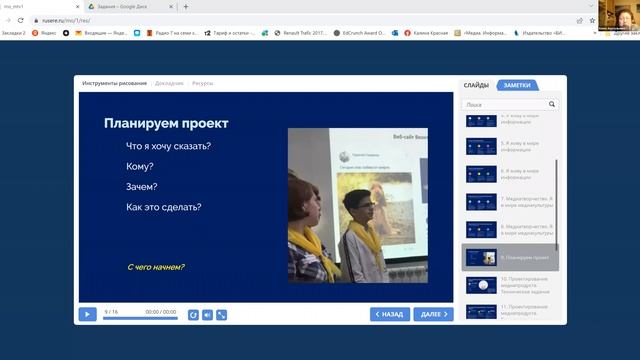The image size is (640, 360).
Task: Open the EdCrunch Award bookmark
Action: [x=359, y=33]
